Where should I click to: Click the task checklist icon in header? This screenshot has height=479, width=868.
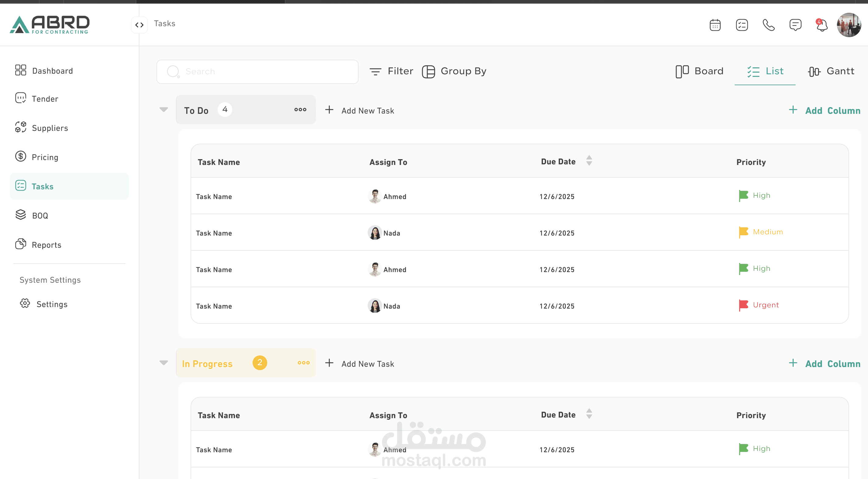[742, 25]
